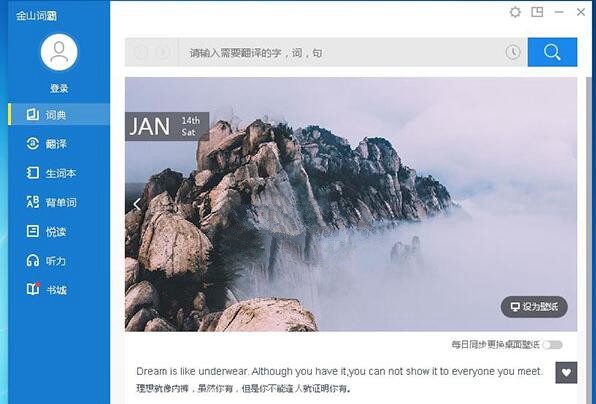Screen dimensions: 596x404
Task: Click 设为壁纸 set as wallpaper button
Action: tap(534, 307)
